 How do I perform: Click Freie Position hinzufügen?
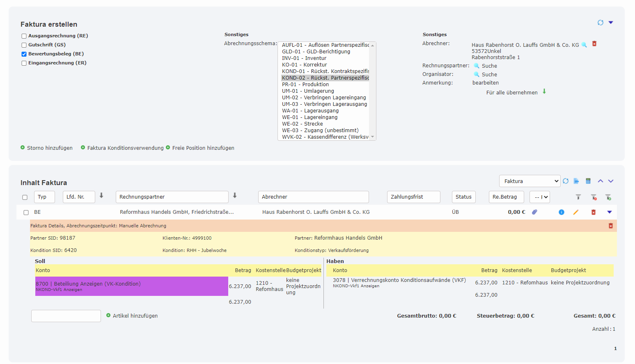[203, 148]
